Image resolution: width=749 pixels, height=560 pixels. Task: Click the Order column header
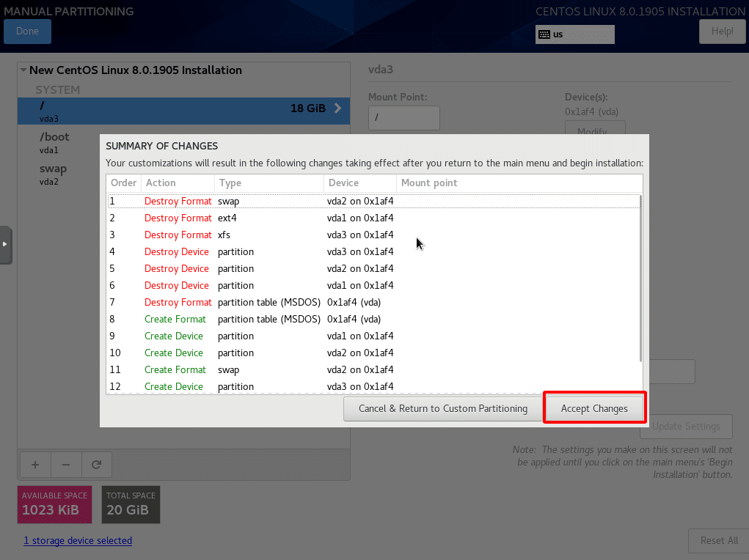point(124,183)
